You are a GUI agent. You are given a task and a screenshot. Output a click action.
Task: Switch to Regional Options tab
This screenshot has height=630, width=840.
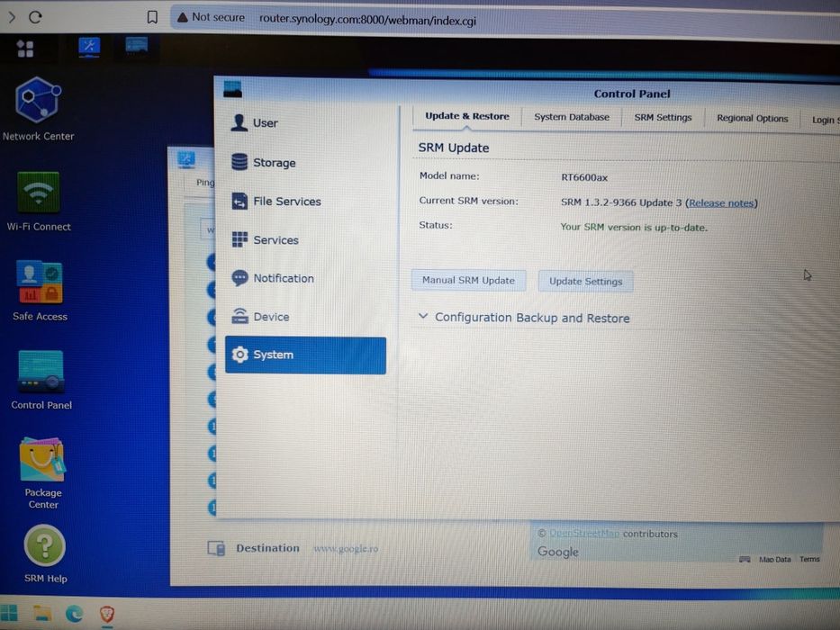coord(752,119)
